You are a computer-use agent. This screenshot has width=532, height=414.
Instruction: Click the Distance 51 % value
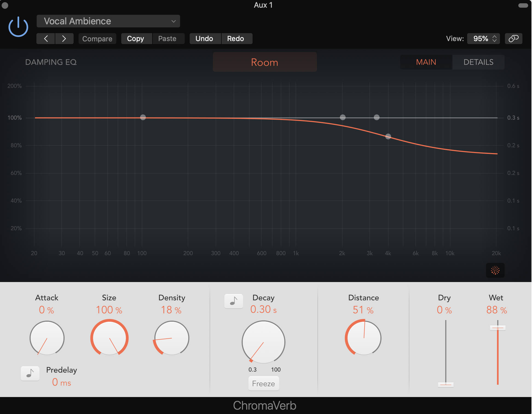[x=363, y=310]
